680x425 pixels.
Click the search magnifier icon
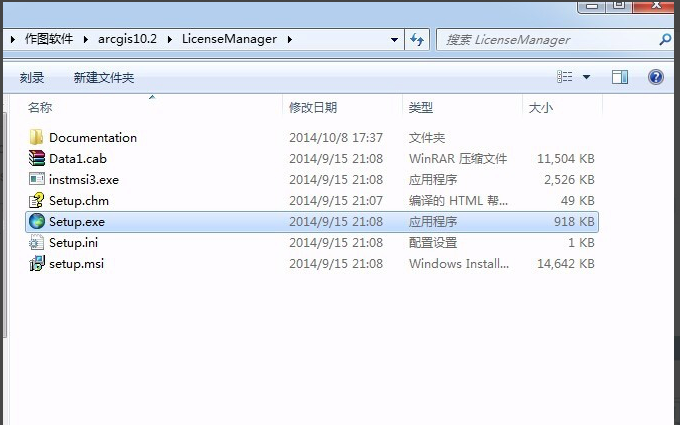pyautogui.click(x=665, y=40)
